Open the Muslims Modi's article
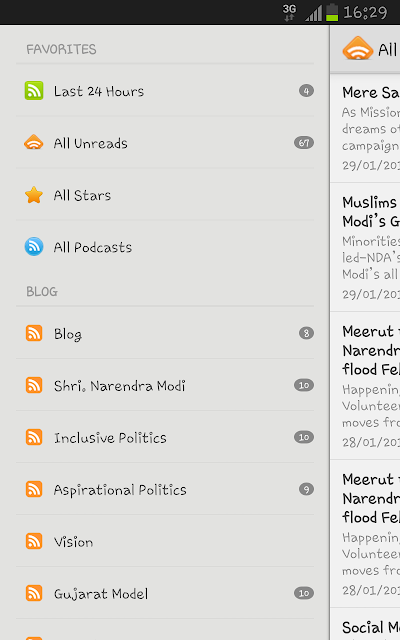Screen dimensions: 400x640 (x=365, y=247)
